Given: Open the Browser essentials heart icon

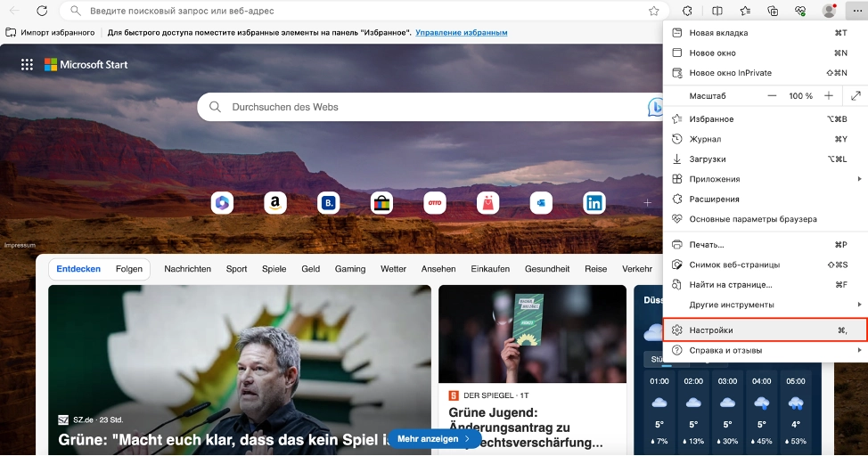Looking at the screenshot, I should pyautogui.click(x=800, y=11).
